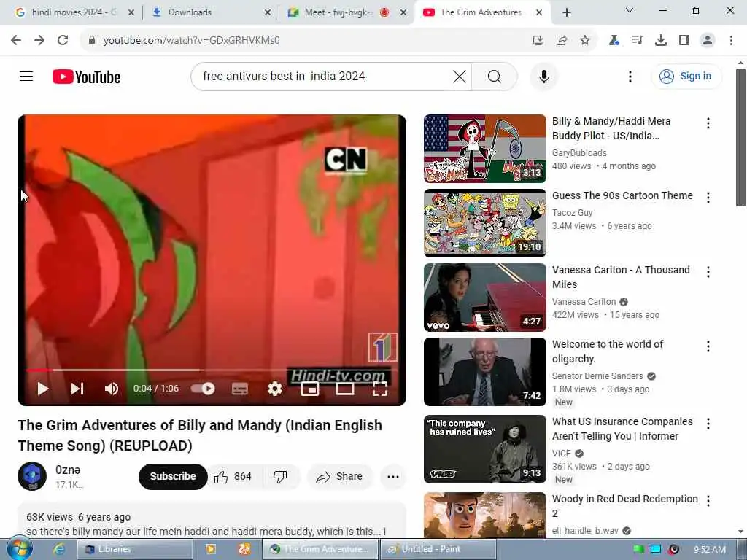Screen dimensions: 747x560
Task: Play the video
Action: coord(43,389)
